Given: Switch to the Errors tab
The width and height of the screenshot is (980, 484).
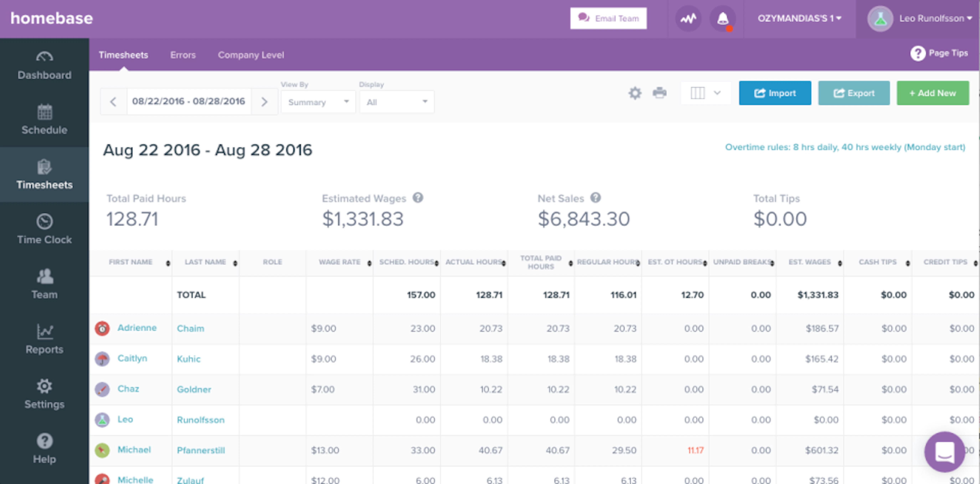Looking at the screenshot, I should [x=183, y=55].
